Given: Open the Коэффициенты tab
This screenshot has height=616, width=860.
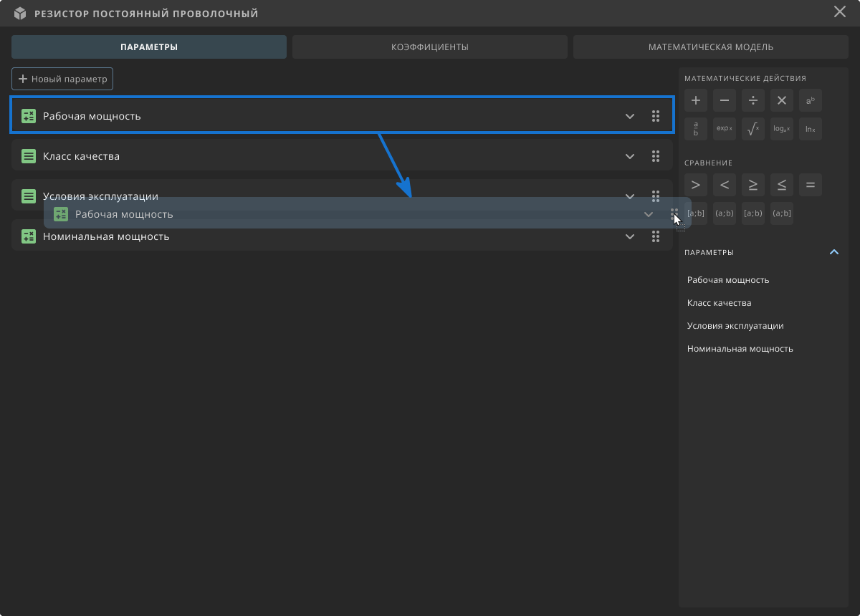Looking at the screenshot, I should (x=430, y=47).
